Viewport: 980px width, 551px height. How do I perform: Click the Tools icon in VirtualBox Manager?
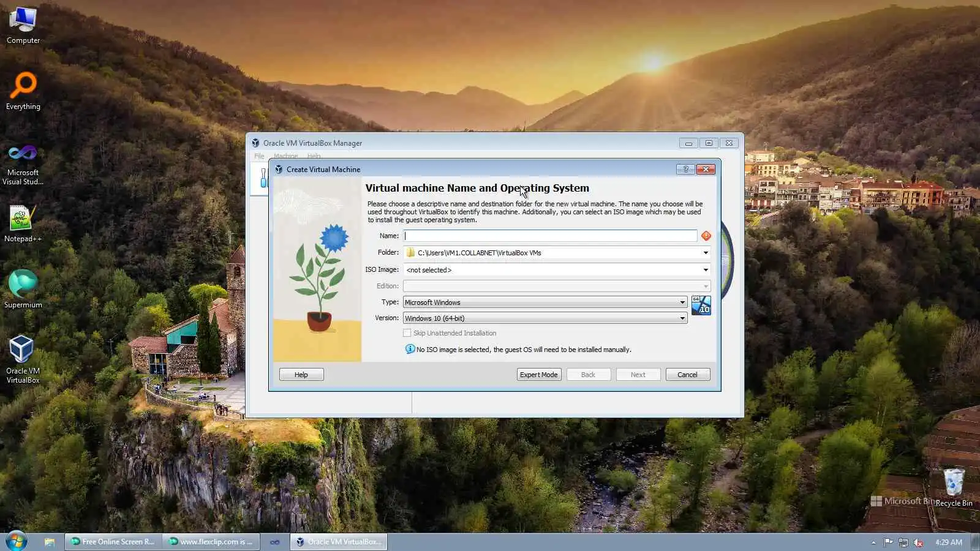(x=263, y=178)
